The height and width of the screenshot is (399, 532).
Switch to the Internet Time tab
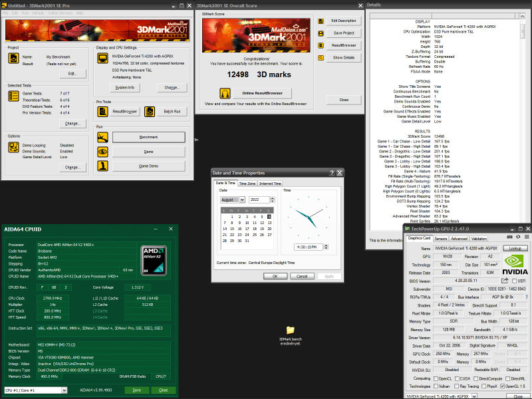pos(270,184)
